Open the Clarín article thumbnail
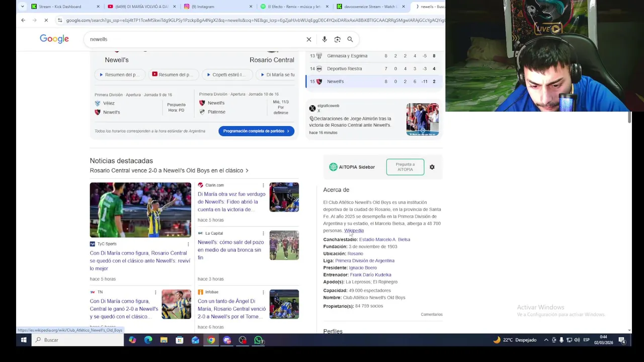 284,197
